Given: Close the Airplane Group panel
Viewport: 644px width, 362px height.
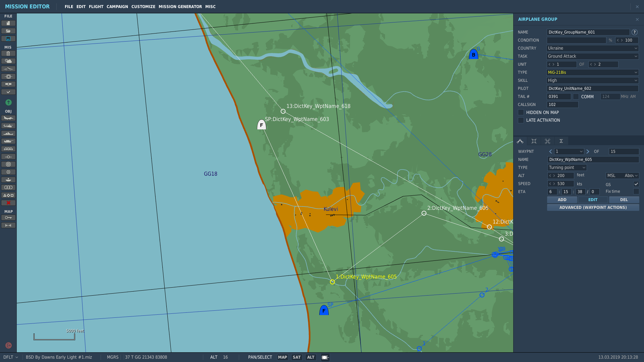Looking at the screenshot, I should point(637,19).
